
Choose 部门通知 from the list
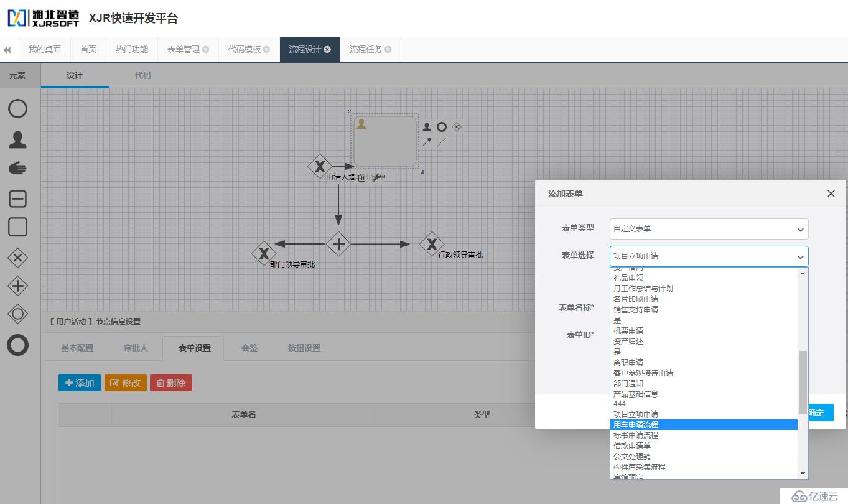pos(704,384)
